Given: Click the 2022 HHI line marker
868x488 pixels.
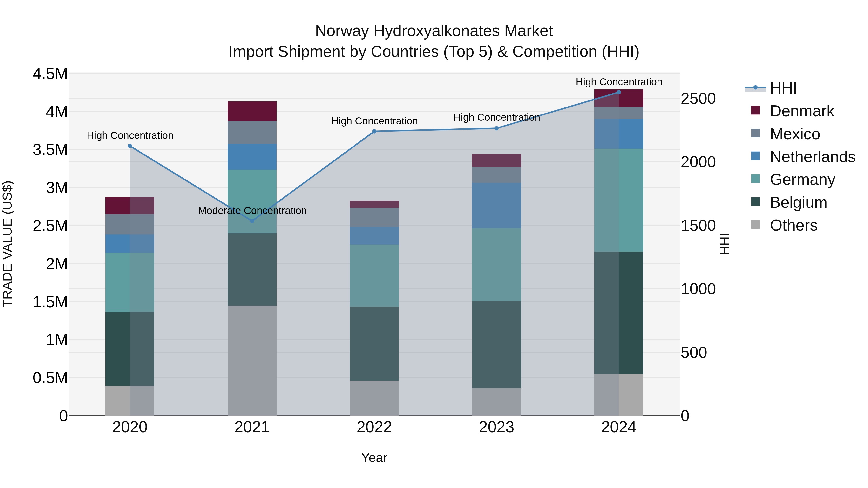Looking at the screenshot, I should pos(374,131).
